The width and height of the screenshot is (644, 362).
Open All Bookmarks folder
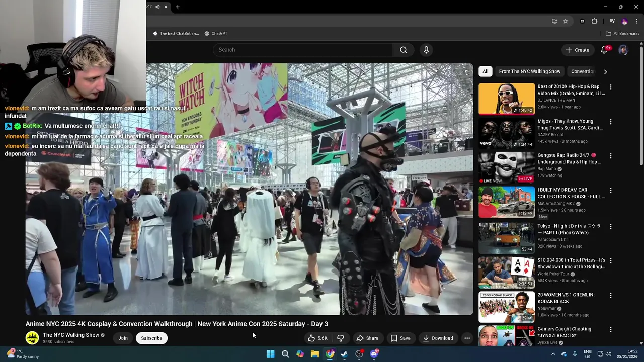[x=622, y=34]
